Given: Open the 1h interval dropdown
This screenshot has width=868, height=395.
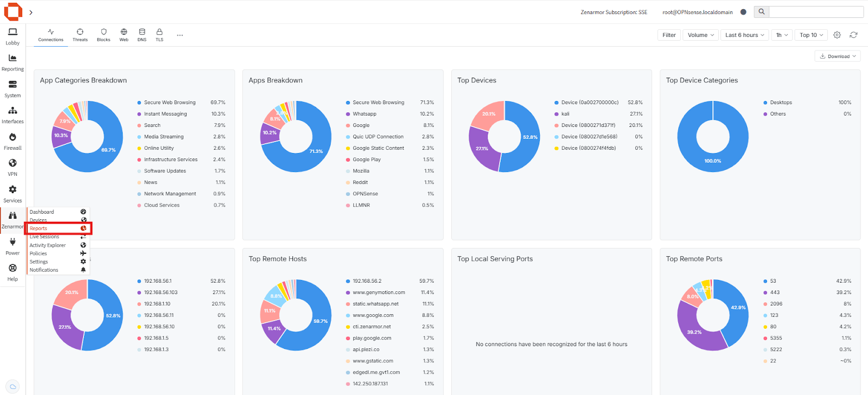Looking at the screenshot, I should [782, 35].
